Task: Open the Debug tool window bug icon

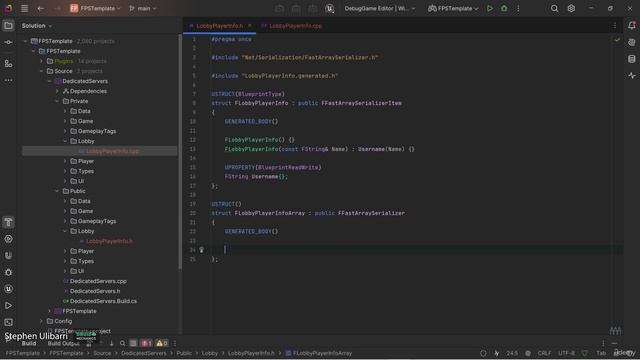Action: click(x=8, y=272)
